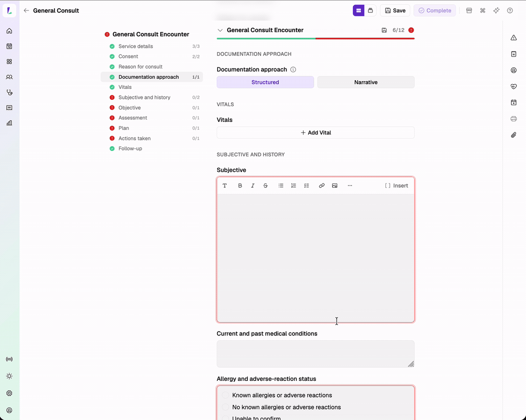Open the messages icon in left sidebar
This screenshot has height=420, width=526.
[x=10, y=108]
